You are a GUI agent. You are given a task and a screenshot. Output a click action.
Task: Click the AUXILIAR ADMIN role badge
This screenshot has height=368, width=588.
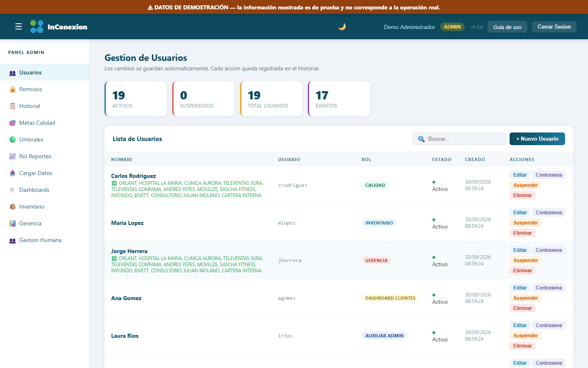[x=384, y=336]
